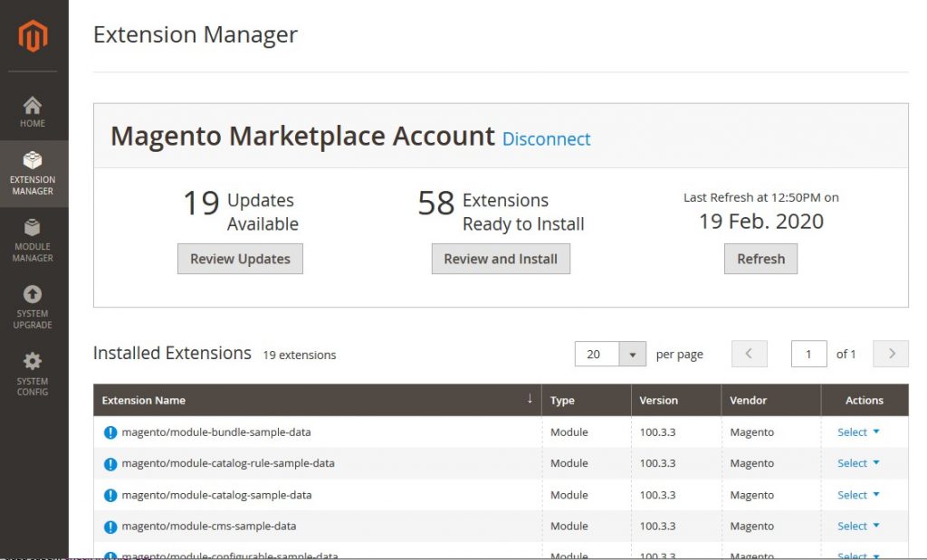
Task: Click the Disconnect link
Action: pos(547,139)
